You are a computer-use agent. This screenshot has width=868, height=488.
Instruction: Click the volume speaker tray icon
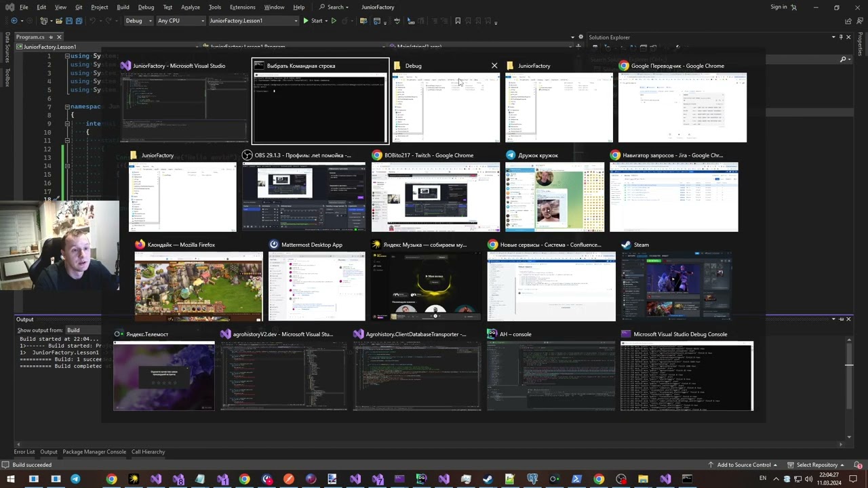[808, 479]
